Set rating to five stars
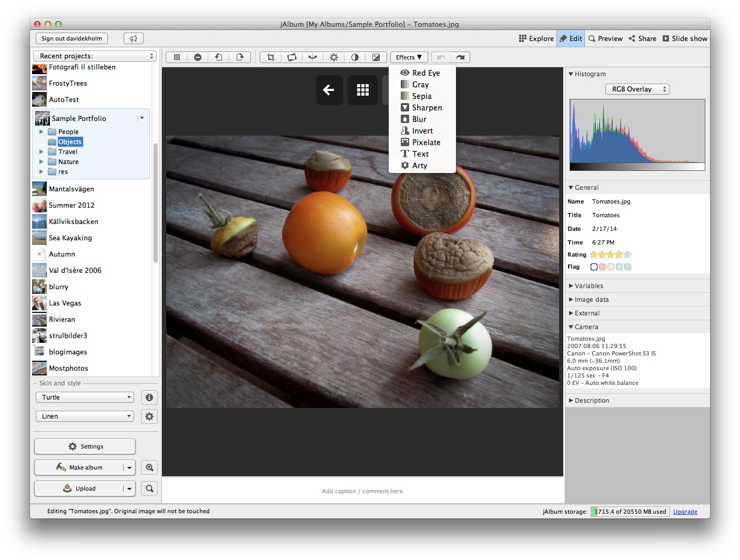Screen dimensions: 740x560 627,254
